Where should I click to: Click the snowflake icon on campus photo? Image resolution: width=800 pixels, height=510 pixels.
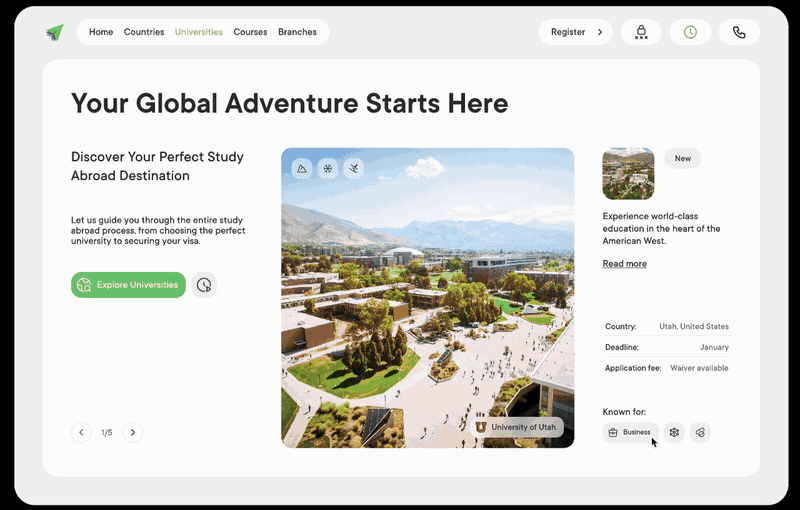pos(328,168)
